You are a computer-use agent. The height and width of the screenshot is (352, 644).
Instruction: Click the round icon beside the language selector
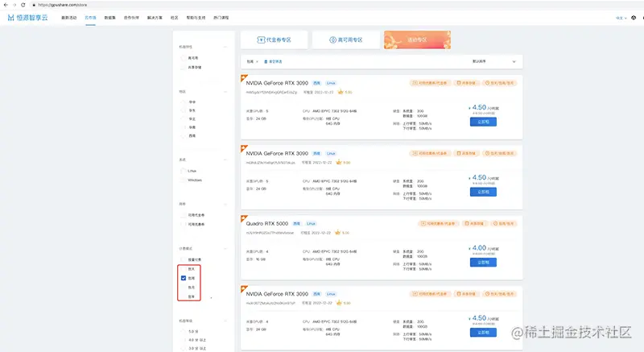634,18
